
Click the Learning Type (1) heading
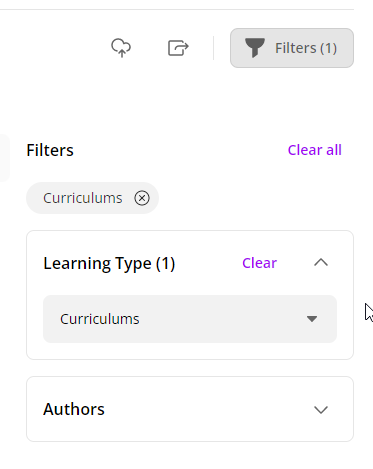point(109,264)
